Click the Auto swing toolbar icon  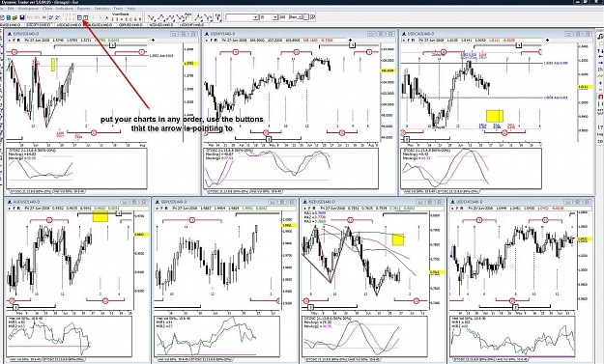[187, 17]
